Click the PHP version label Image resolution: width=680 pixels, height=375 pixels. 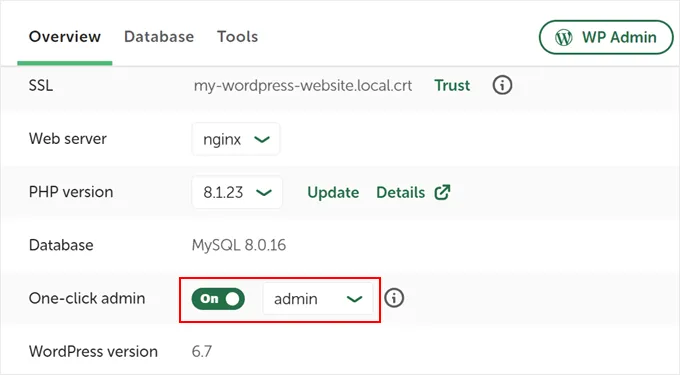[71, 192]
